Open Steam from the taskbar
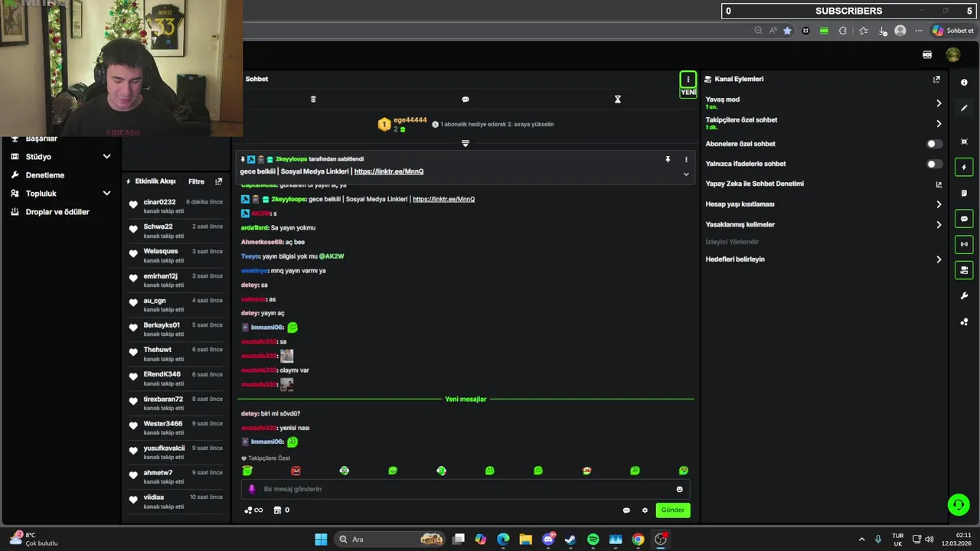 tap(570, 540)
